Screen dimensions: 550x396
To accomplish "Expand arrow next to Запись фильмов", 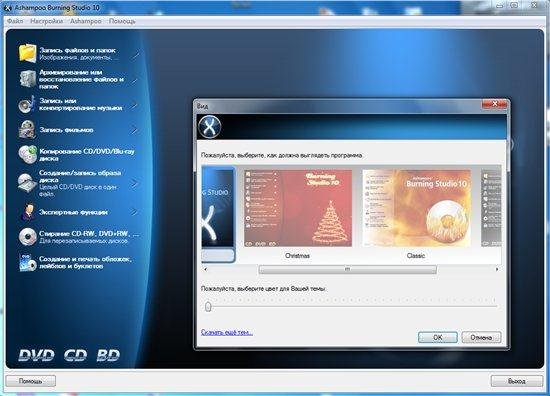I will pyautogui.click(x=135, y=130).
